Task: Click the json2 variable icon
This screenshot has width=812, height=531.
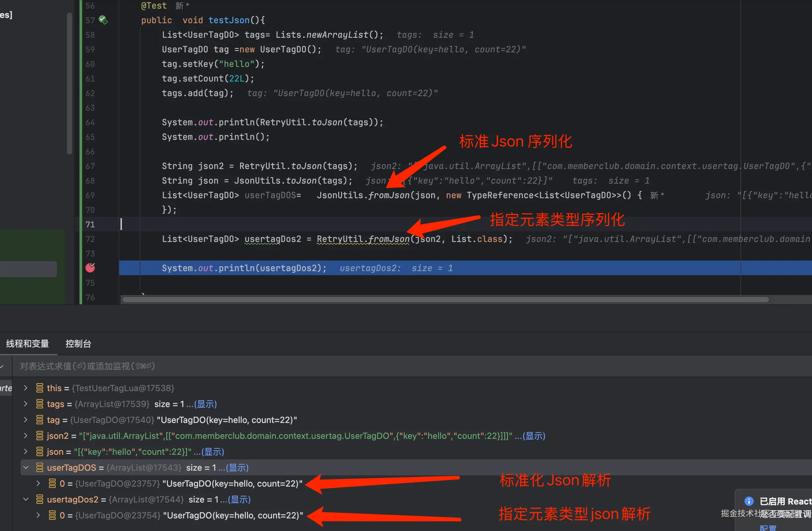Action: [x=40, y=436]
